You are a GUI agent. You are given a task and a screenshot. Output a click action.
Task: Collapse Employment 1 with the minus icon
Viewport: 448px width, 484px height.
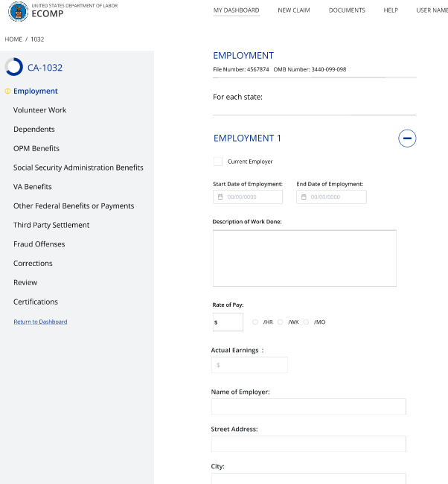click(x=407, y=138)
